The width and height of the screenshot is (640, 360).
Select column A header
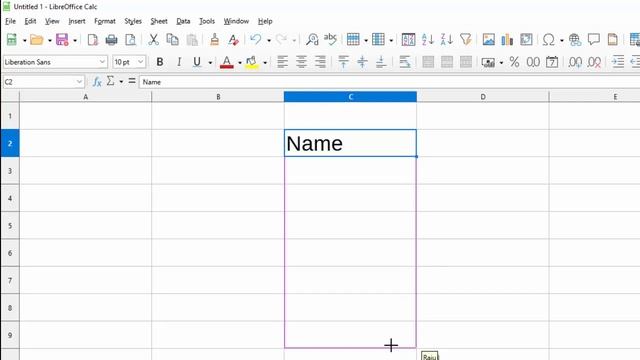tap(85, 97)
